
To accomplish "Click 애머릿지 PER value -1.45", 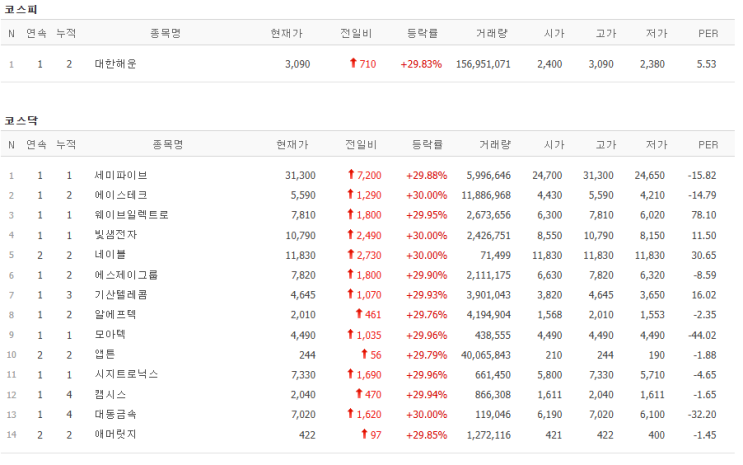I will pyautogui.click(x=705, y=435).
